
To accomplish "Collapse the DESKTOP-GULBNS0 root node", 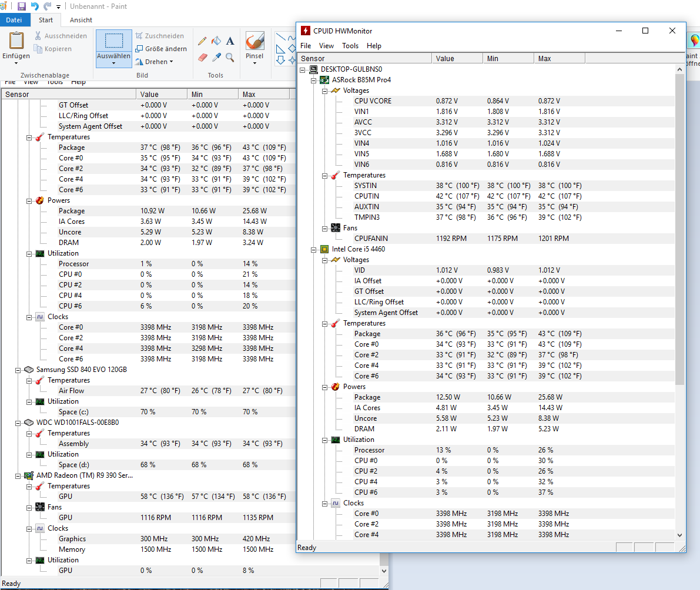I will (x=303, y=69).
